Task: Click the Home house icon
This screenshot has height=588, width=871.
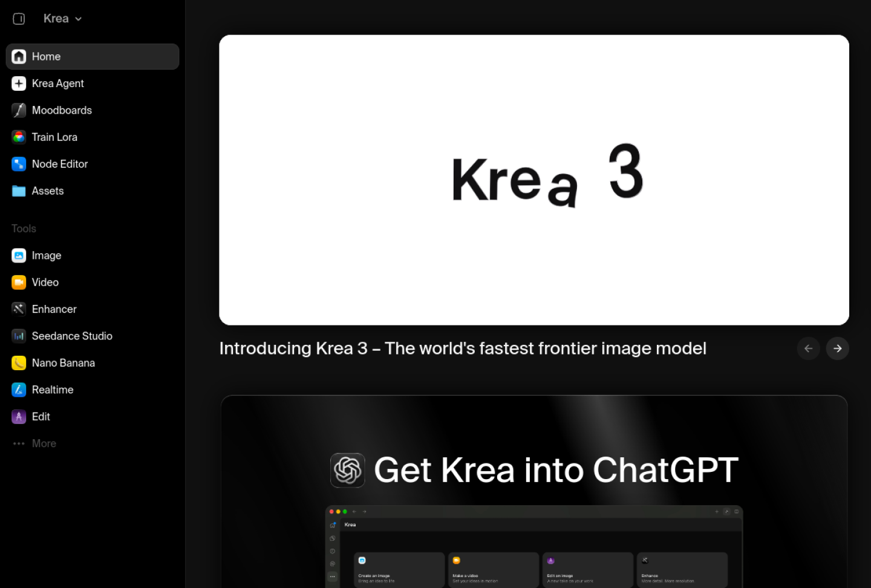Action: tap(19, 56)
